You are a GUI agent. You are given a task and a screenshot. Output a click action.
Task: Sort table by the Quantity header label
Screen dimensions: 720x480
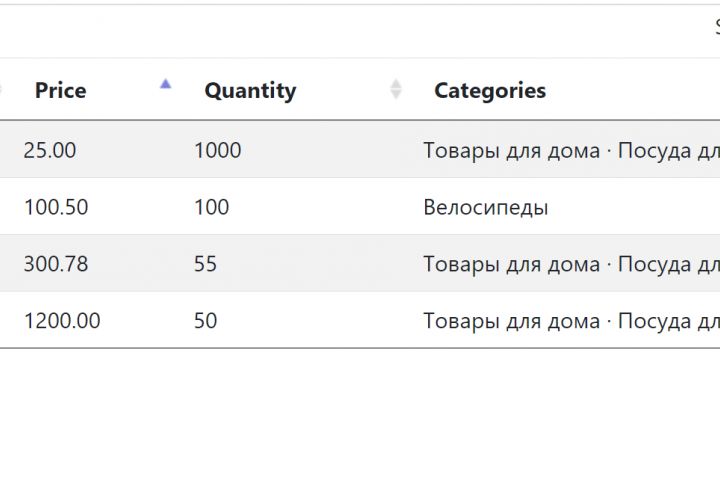pos(250,90)
